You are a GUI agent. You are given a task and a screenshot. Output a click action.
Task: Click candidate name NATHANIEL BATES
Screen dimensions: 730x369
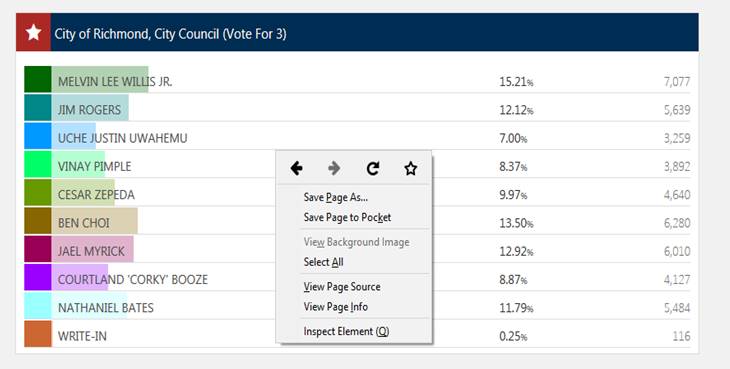(106, 308)
